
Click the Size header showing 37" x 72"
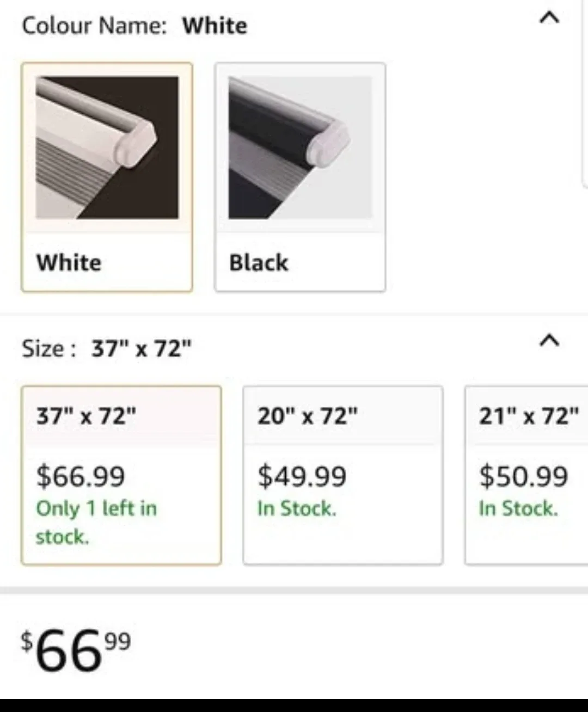click(108, 348)
